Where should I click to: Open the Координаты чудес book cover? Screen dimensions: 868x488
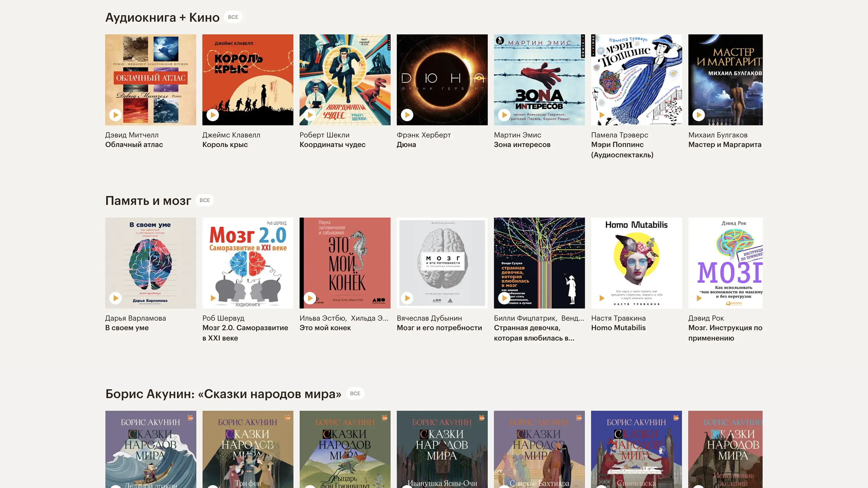tap(345, 80)
